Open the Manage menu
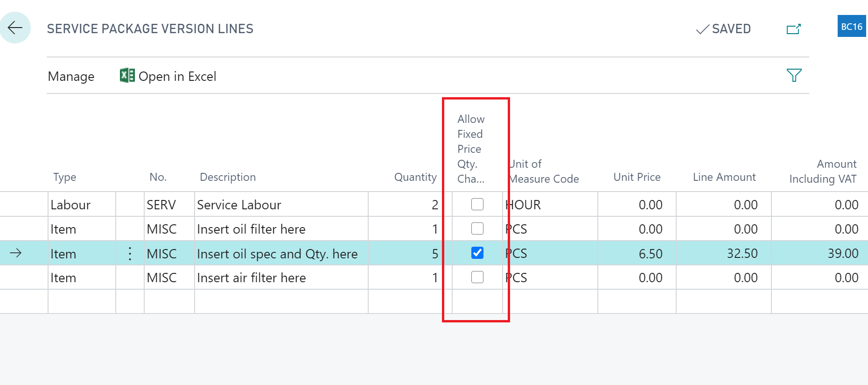868x385 pixels. 71,76
